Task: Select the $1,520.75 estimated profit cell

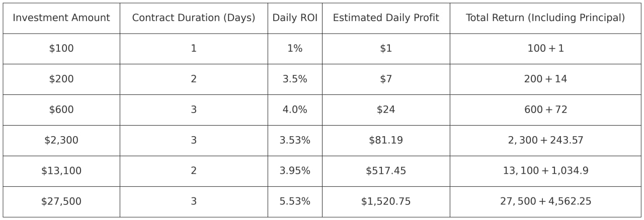Action: point(386,202)
